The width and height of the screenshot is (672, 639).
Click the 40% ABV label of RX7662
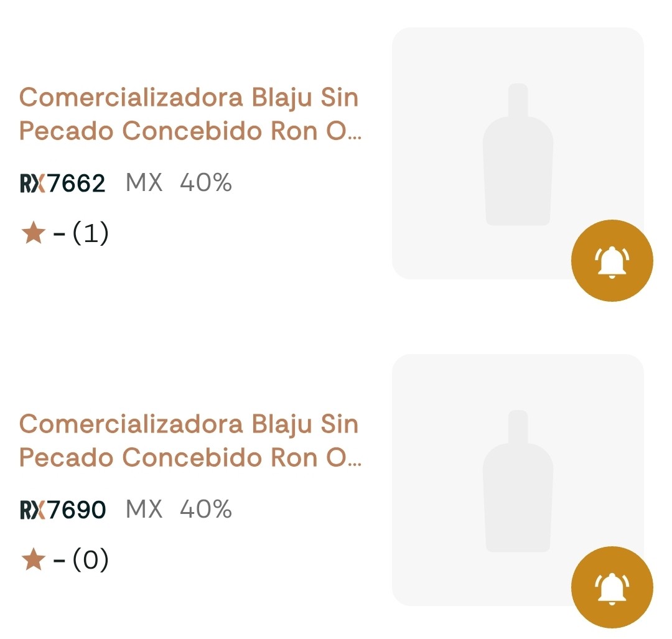click(206, 184)
